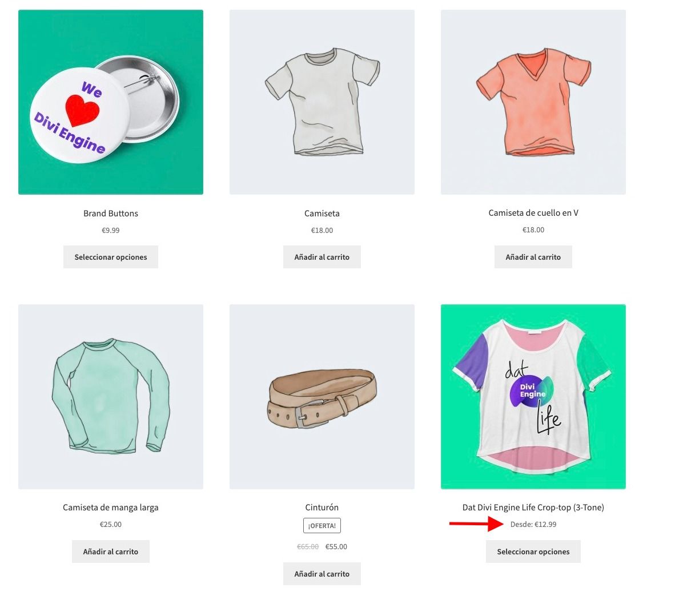The width and height of the screenshot is (675, 616).
Task: Open the Brand Buttons product image
Action: 111,102
